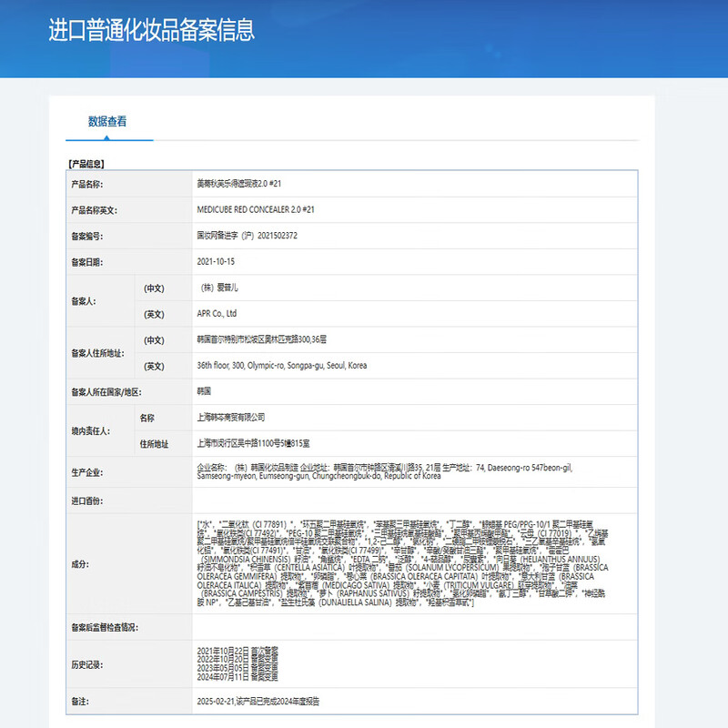Click the filing number ending in 2021502372
Image resolution: width=728 pixels, height=728 pixels.
pyautogui.click(x=247, y=235)
